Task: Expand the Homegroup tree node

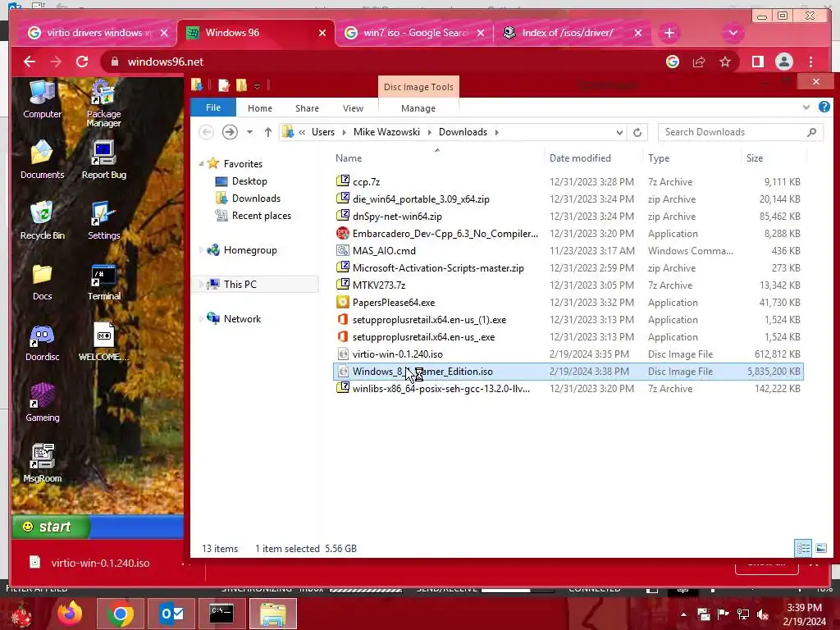Action: pyautogui.click(x=202, y=250)
